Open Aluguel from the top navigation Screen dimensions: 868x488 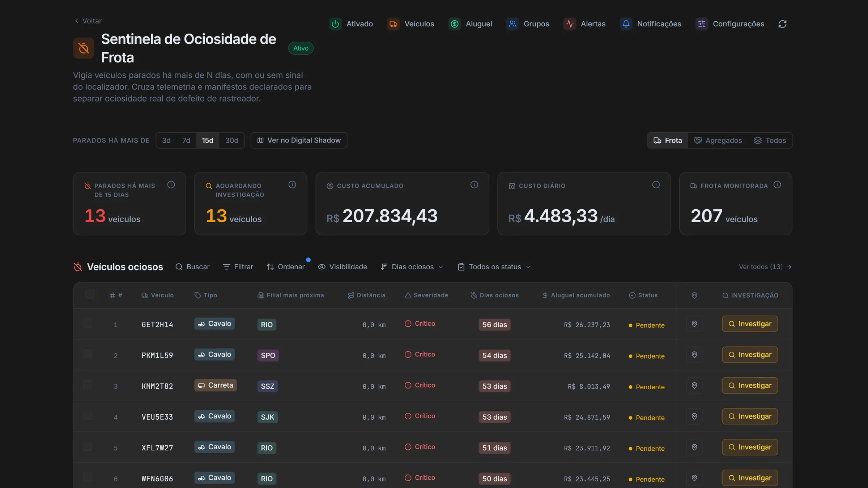(471, 24)
